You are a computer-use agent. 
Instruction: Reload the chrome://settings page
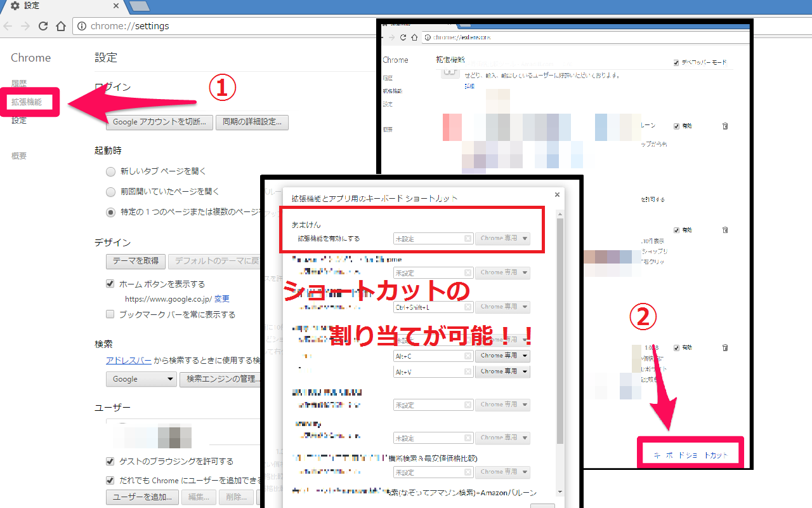(x=43, y=26)
